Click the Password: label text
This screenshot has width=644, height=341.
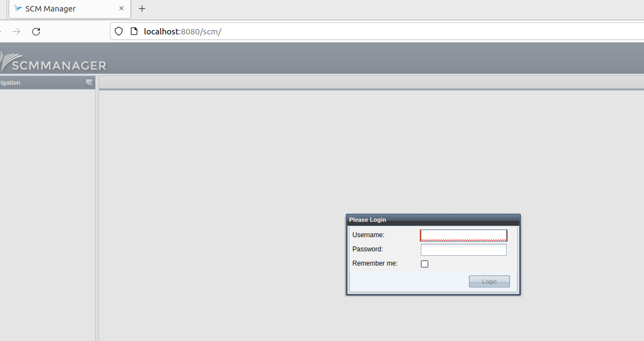368,249
